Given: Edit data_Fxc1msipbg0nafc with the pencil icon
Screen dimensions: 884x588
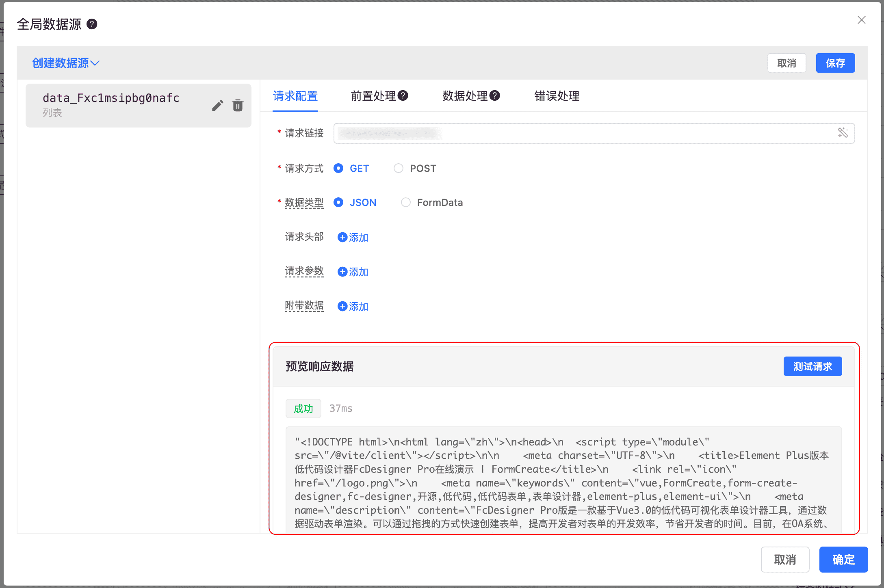Looking at the screenshot, I should [x=218, y=106].
